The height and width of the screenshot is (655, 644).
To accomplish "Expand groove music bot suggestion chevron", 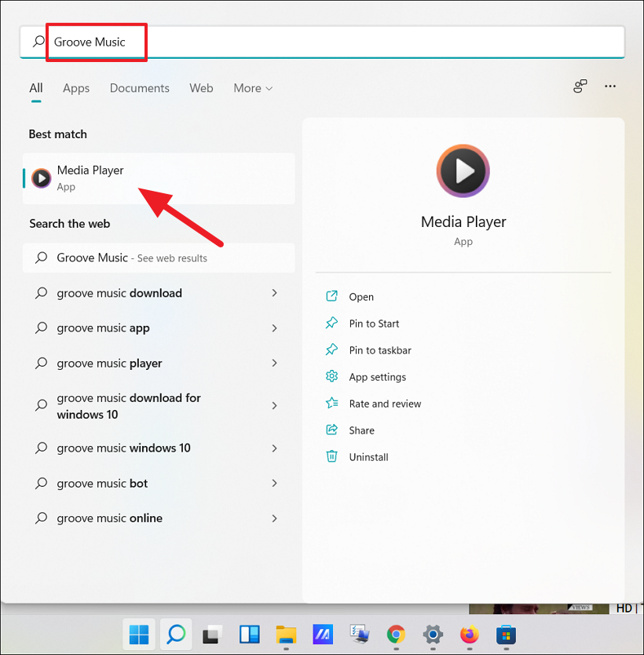I will pos(274,483).
